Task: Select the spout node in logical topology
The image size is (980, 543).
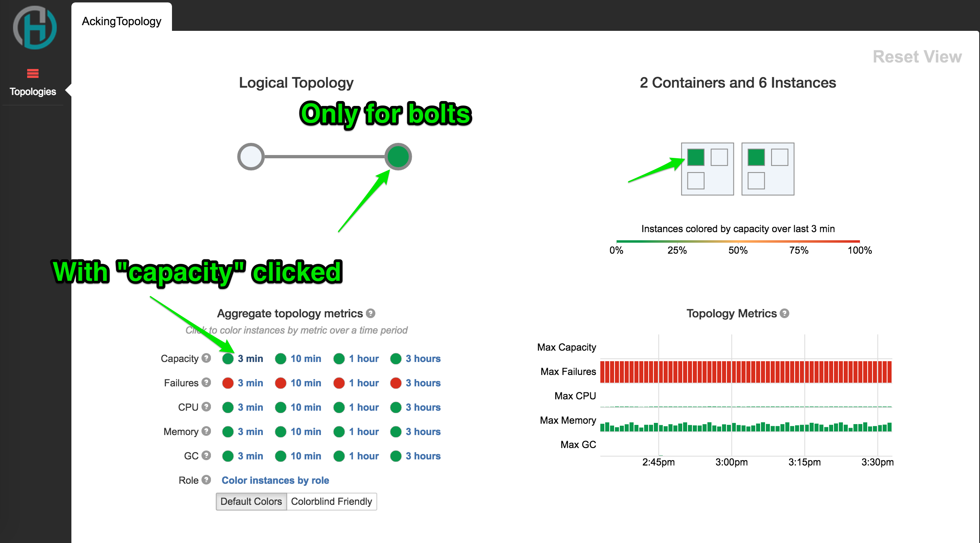Action: pyautogui.click(x=251, y=157)
